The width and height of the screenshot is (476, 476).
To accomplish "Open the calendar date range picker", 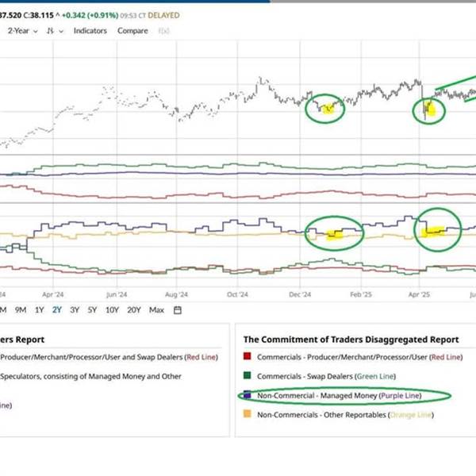I will 178,310.
